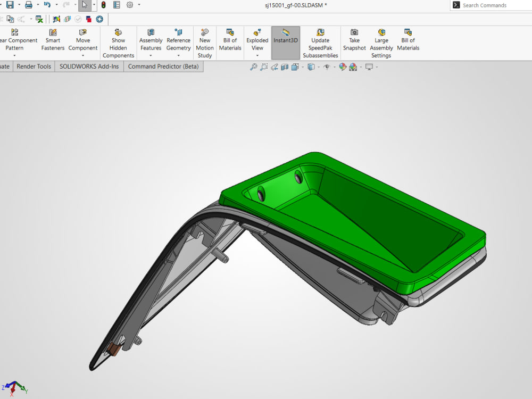Expand Display Style dropdown arrow

(319, 67)
